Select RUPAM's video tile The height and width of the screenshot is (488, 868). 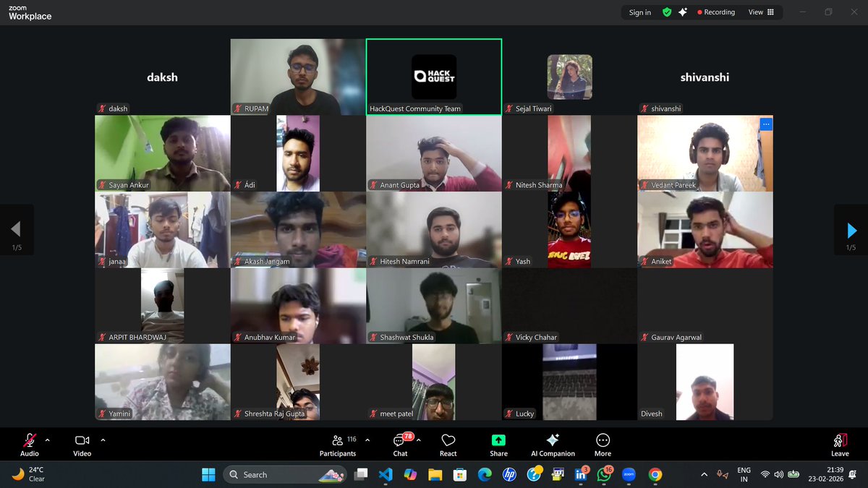[x=298, y=77]
